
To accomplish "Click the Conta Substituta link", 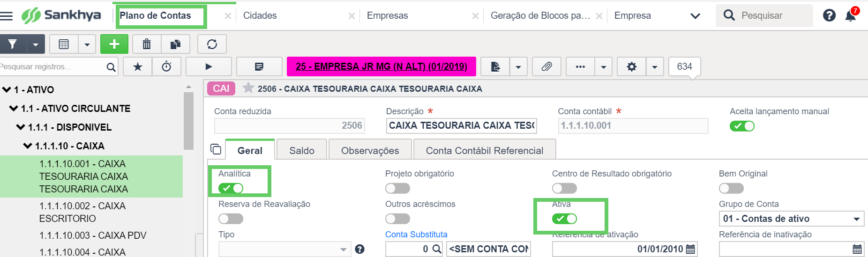I will click(x=416, y=235).
